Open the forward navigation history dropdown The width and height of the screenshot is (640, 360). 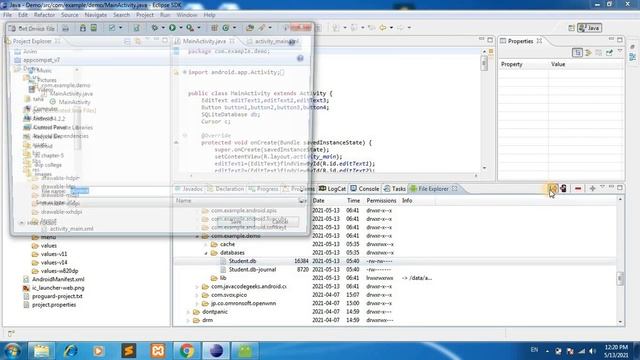[x=409, y=28]
